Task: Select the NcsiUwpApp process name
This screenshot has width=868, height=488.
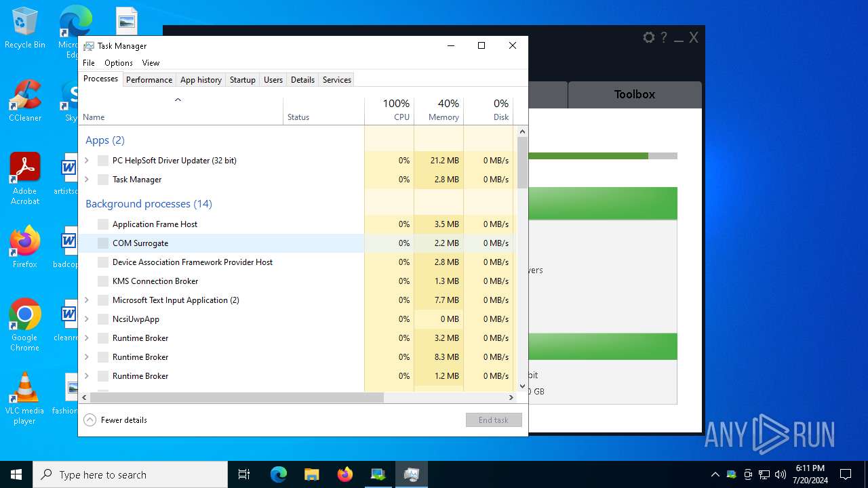Action: [x=136, y=319]
